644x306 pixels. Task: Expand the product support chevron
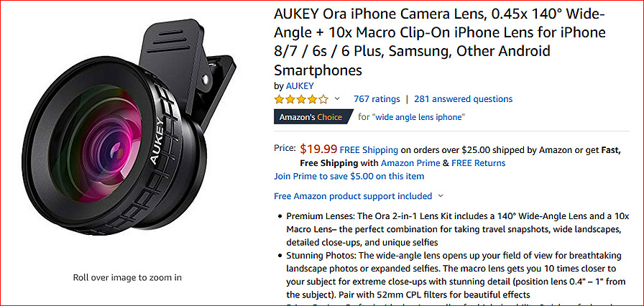441,196
